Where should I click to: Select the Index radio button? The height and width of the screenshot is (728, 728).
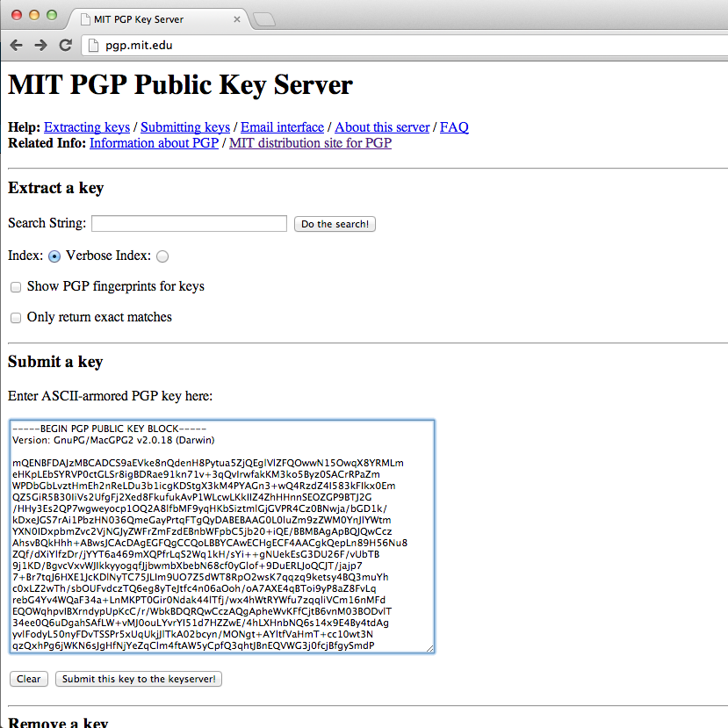(x=54, y=256)
